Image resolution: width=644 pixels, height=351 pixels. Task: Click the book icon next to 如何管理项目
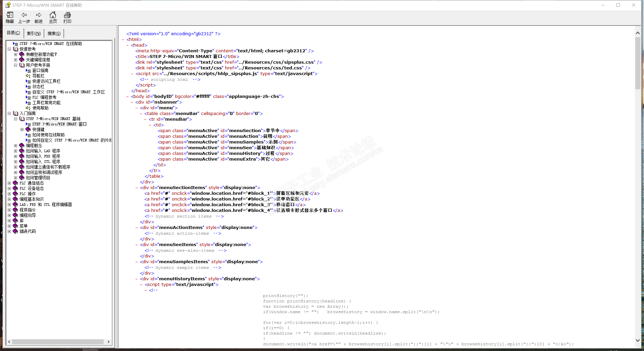[x=22, y=178]
